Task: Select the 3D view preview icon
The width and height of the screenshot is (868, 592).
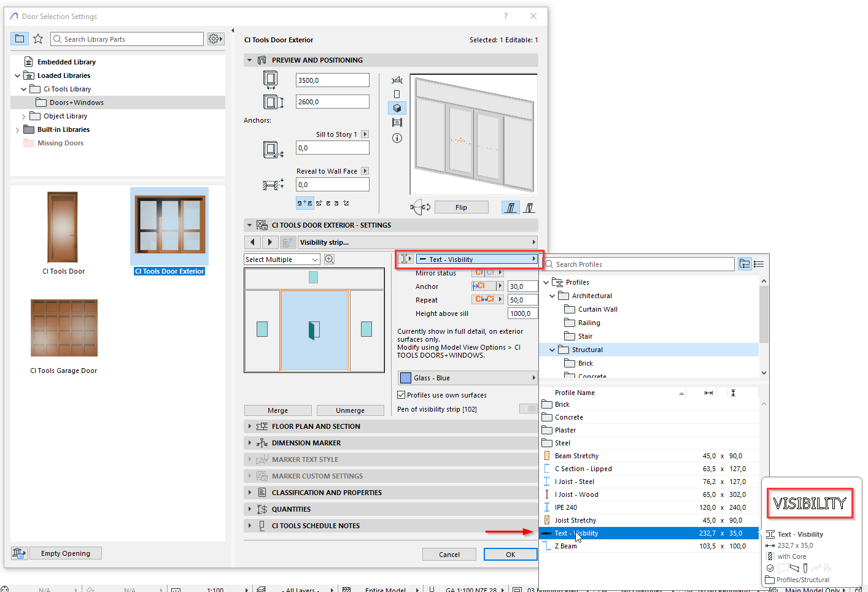Action: (397, 108)
